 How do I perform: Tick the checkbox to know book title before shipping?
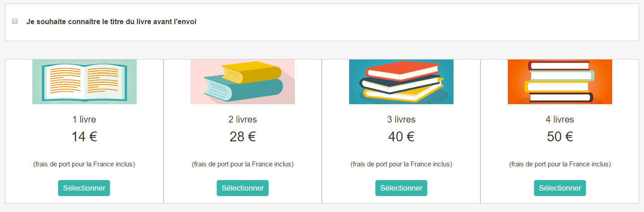(15, 21)
